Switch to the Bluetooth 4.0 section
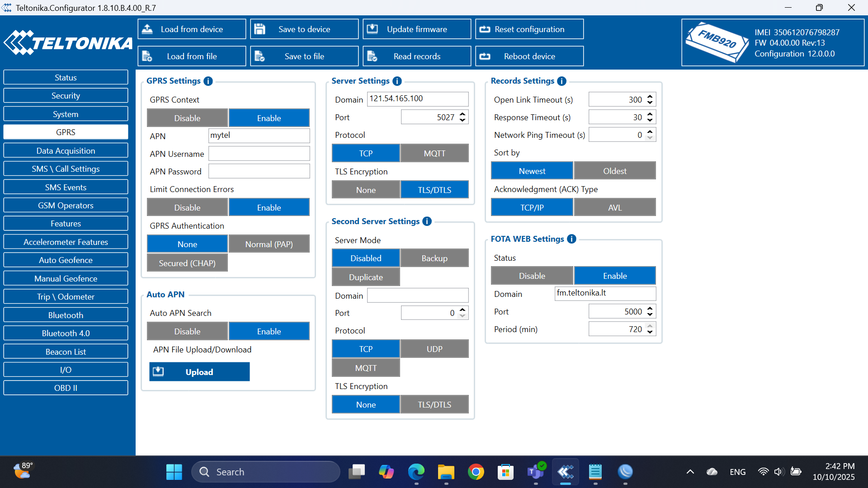This screenshot has width=868, height=488. tap(66, 333)
